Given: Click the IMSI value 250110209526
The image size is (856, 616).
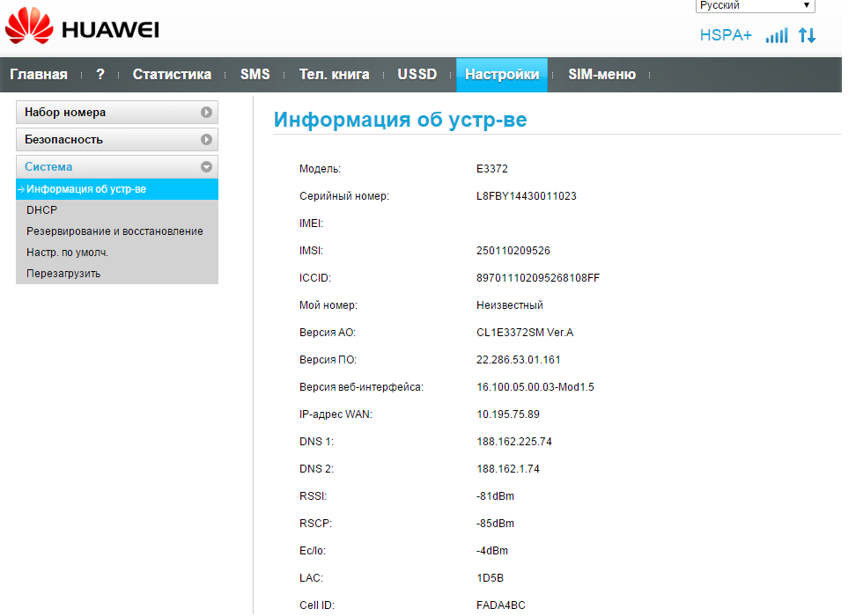Looking at the screenshot, I should click(513, 251).
